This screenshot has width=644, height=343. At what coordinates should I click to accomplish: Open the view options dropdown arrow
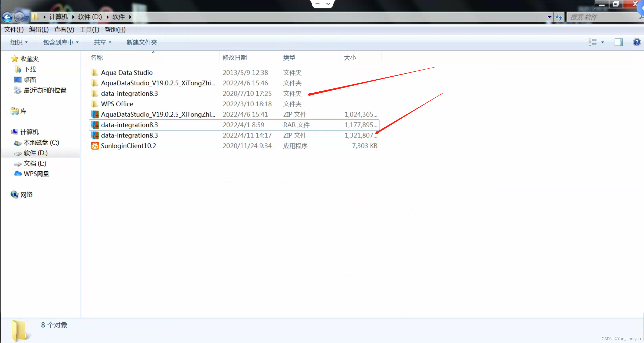pos(603,42)
